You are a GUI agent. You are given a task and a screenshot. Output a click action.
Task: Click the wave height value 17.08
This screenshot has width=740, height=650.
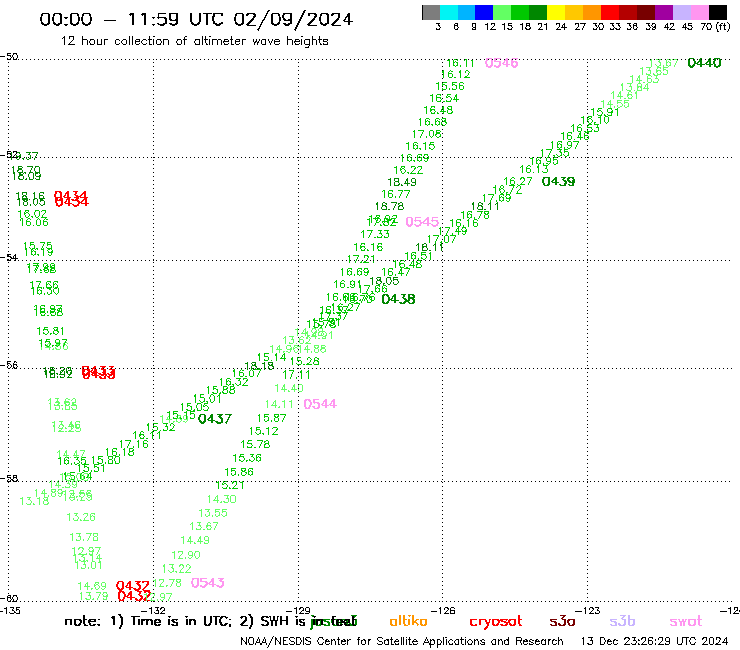tap(427, 135)
